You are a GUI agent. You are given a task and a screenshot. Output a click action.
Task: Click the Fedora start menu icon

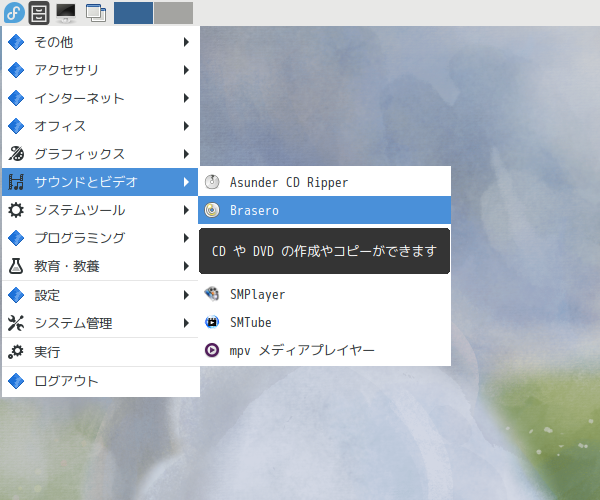click(14, 13)
